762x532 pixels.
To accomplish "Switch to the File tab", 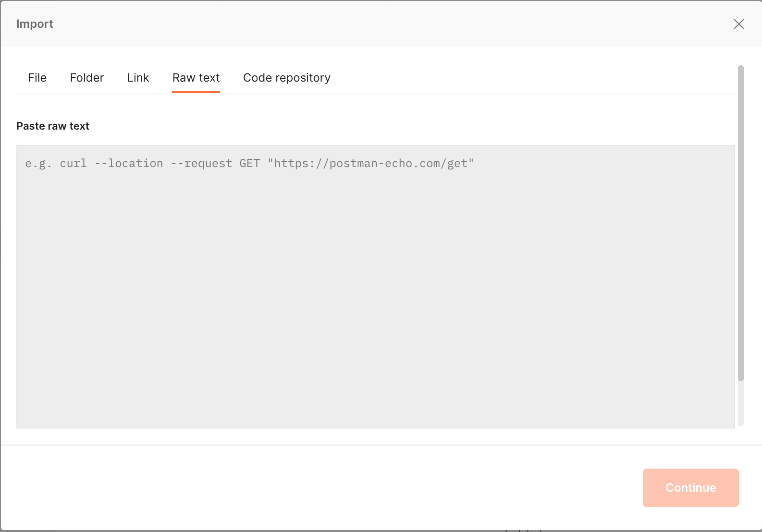I will point(37,78).
